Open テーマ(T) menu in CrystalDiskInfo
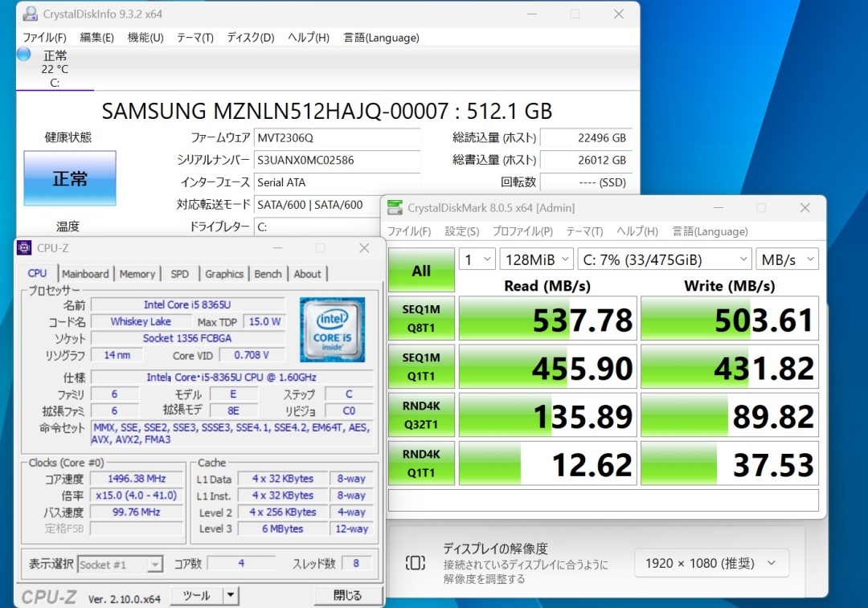Image resolution: width=868 pixels, height=608 pixels. (194, 38)
